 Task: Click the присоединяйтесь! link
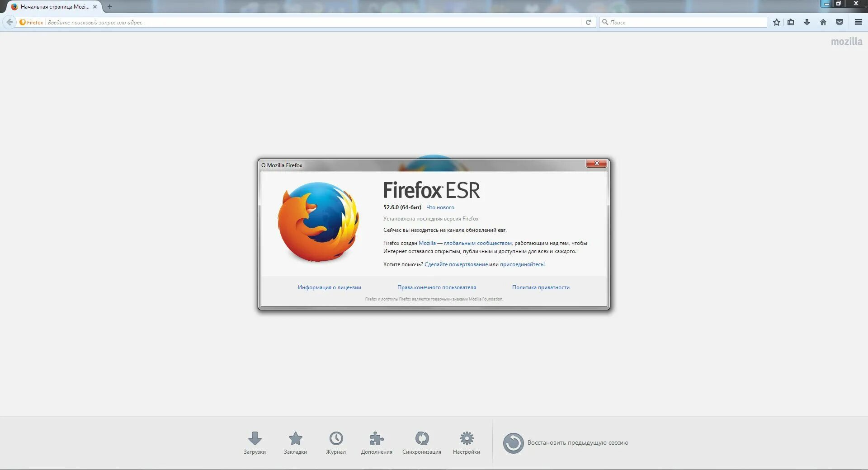click(x=522, y=264)
